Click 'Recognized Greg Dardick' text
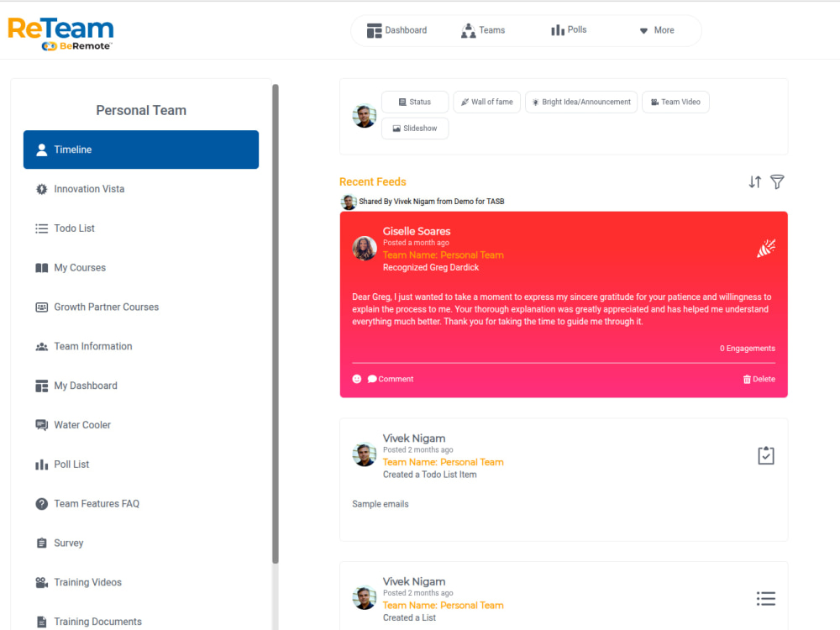 click(431, 267)
